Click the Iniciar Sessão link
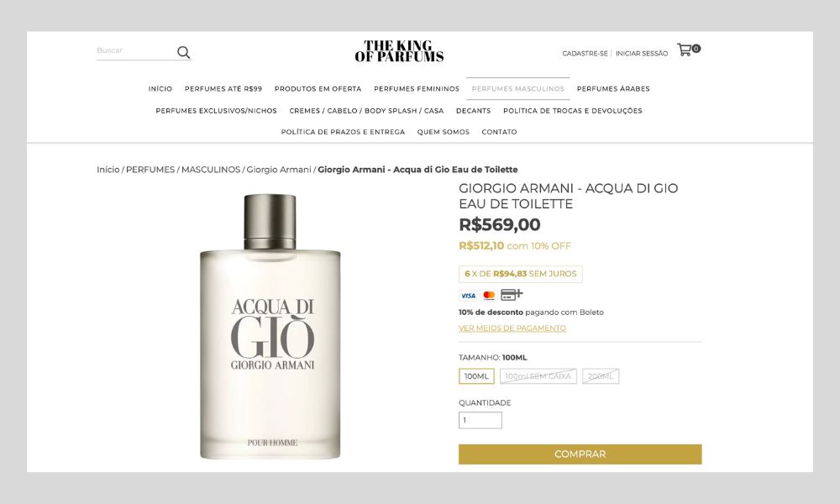This screenshot has height=504, width=840. point(642,54)
